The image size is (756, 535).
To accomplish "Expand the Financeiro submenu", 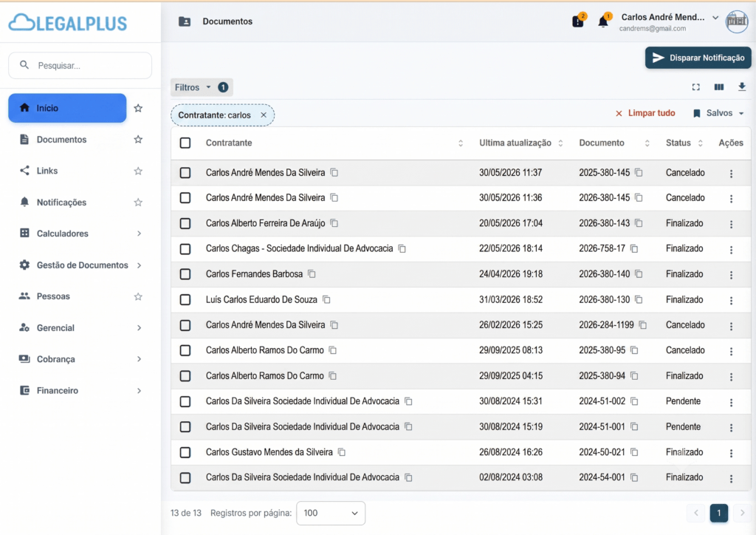I will coord(139,391).
